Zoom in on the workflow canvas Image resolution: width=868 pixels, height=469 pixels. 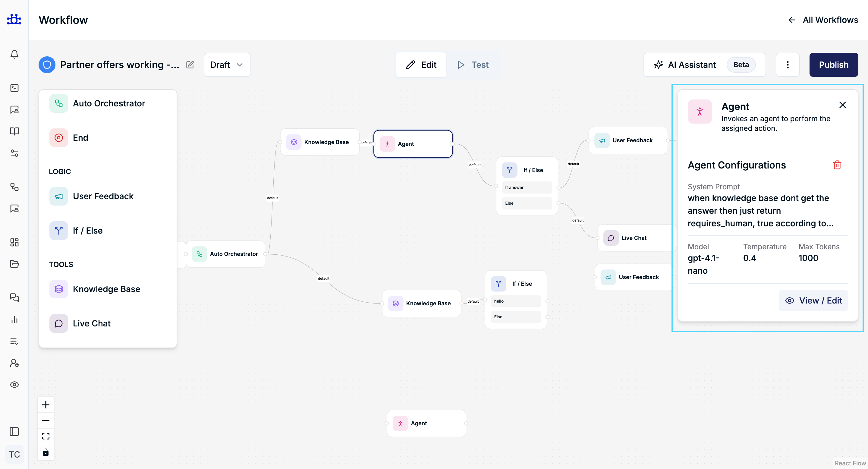46,404
